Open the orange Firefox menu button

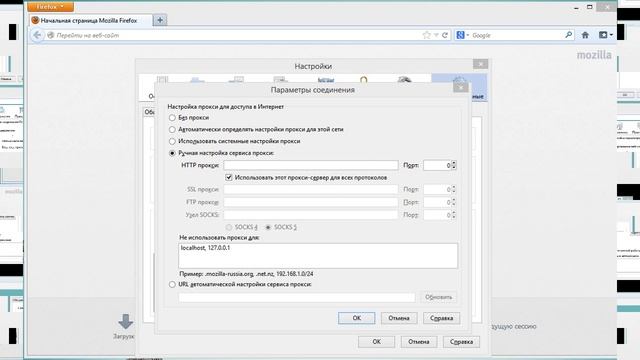51,7
